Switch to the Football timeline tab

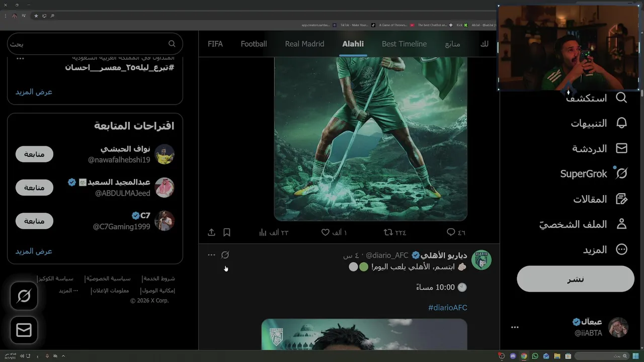[x=254, y=44]
